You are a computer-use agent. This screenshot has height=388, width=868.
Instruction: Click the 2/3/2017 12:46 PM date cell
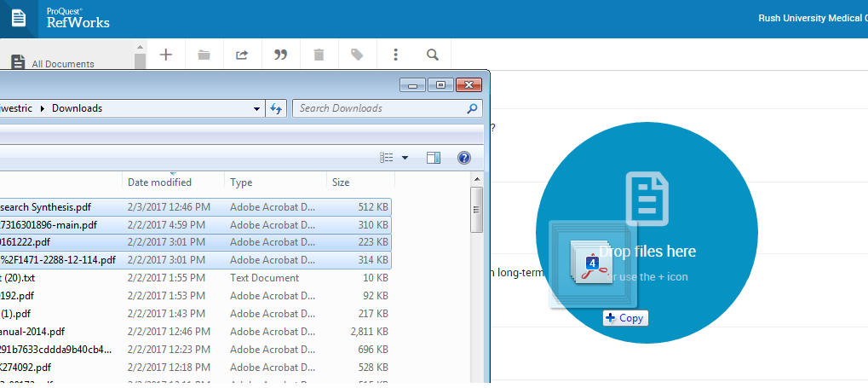(x=169, y=207)
